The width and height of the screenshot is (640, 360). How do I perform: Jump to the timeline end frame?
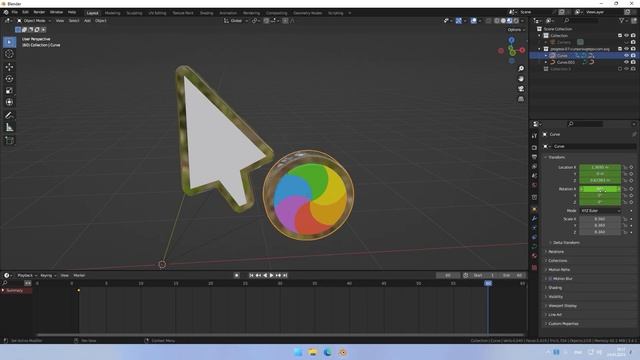tap(285, 276)
